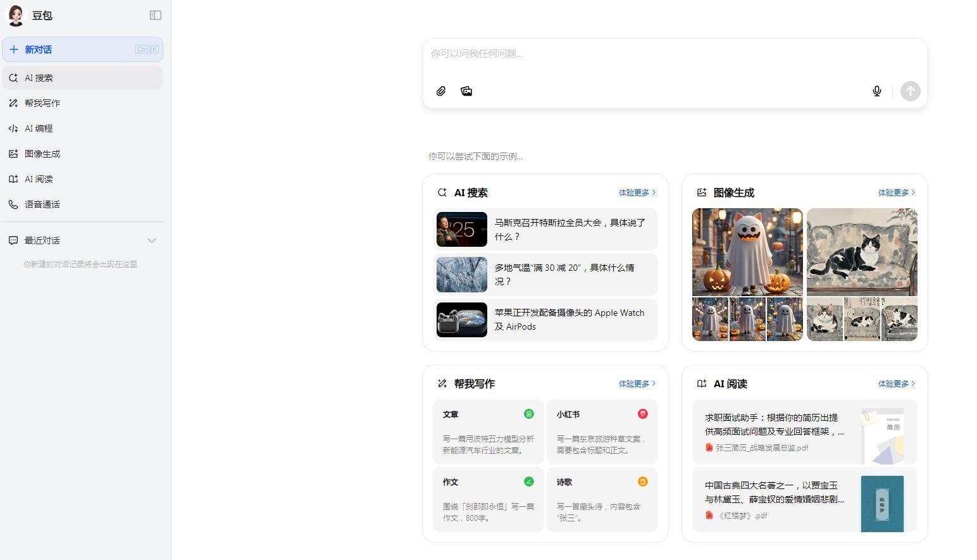Select 帮我写作 in the sidebar

[x=42, y=103]
